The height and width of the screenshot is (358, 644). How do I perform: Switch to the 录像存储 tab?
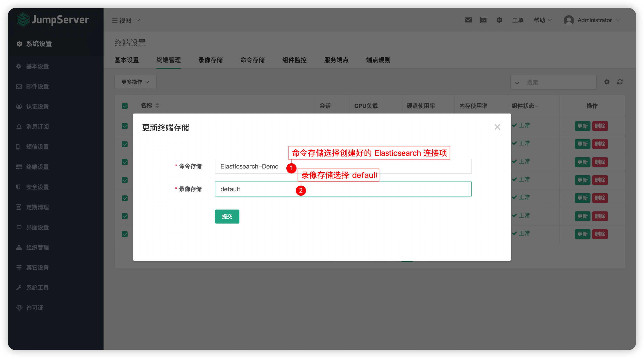pos(211,60)
